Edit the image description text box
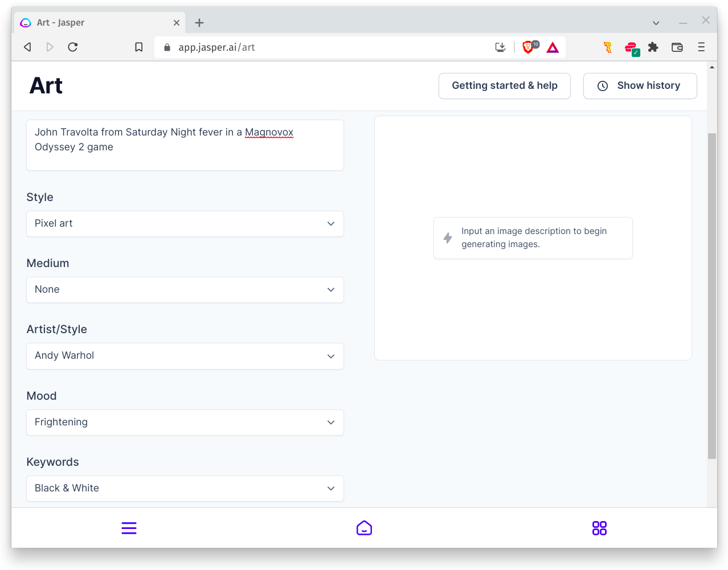The width and height of the screenshot is (728, 570). tap(185, 145)
